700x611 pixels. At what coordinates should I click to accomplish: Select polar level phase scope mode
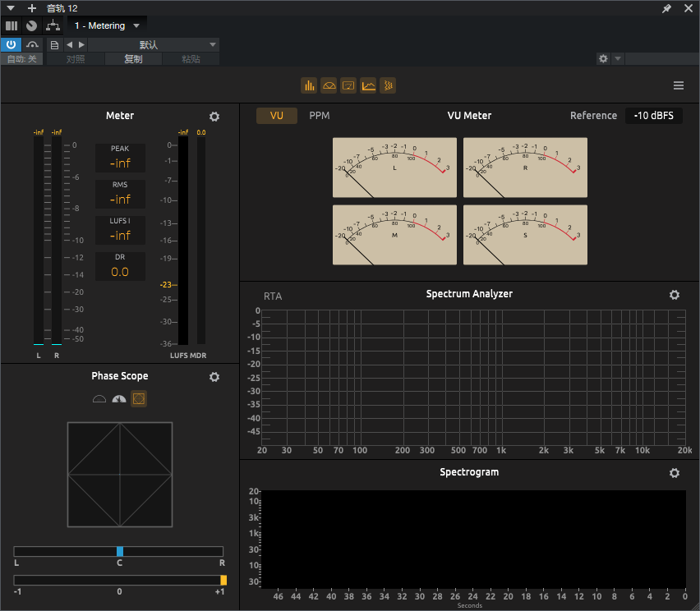tap(119, 399)
